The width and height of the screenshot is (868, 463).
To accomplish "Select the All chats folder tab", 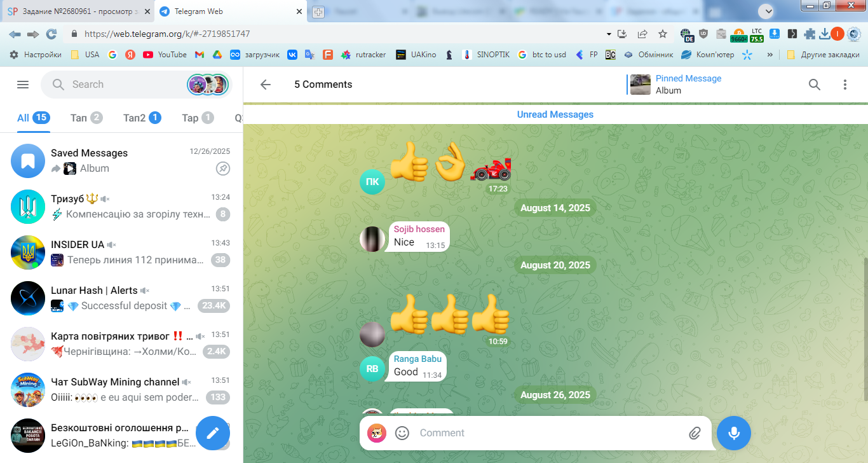I will pyautogui.click(x=34, y=118).
